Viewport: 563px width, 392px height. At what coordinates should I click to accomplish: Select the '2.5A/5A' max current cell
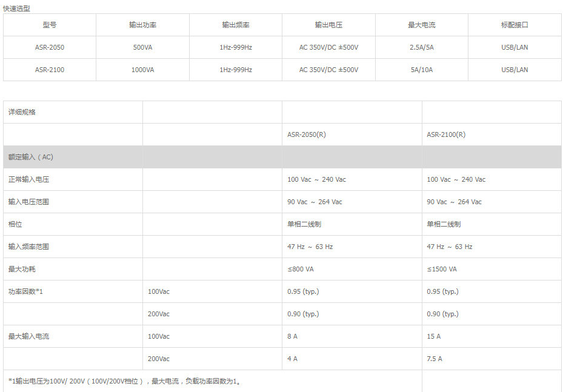click(x=422, y=47)
